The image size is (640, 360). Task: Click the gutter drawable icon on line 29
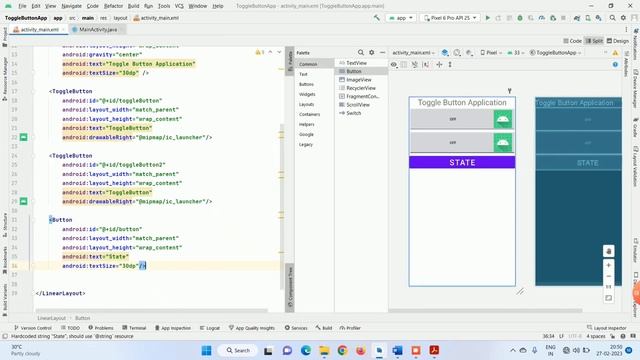tap(24, 201)
